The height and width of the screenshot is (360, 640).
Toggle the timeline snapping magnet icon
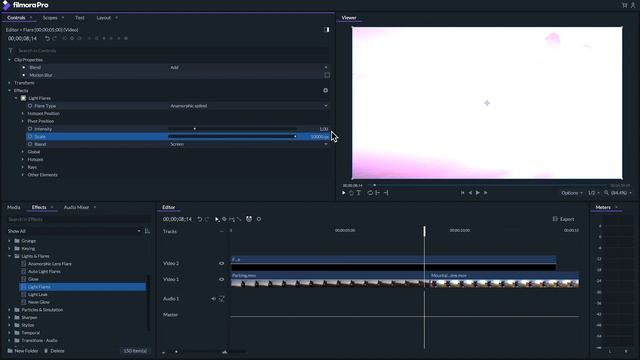249,219
